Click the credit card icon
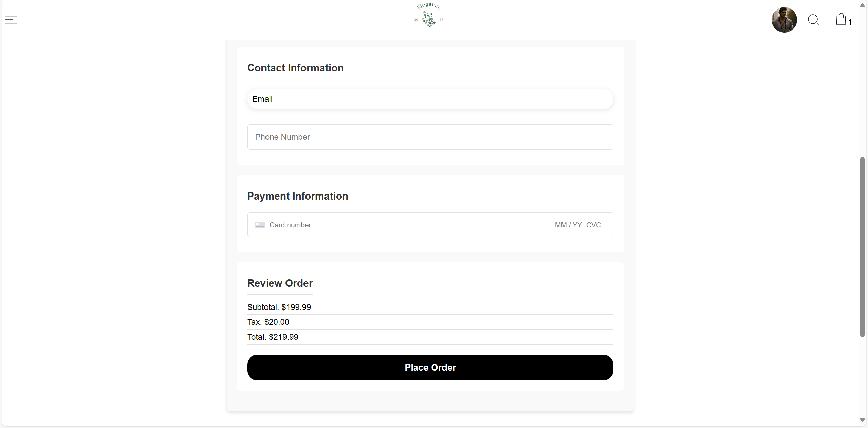Viewport: 868px width, 428px height. coord(260,225)
